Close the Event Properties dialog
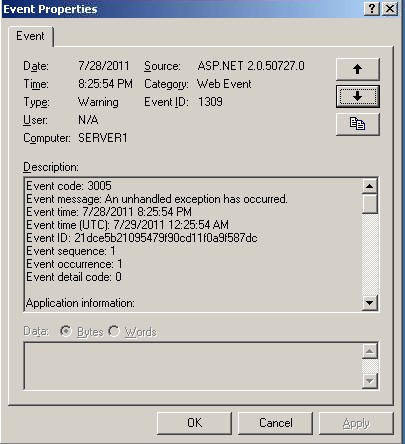 click(x=390, y=8)
